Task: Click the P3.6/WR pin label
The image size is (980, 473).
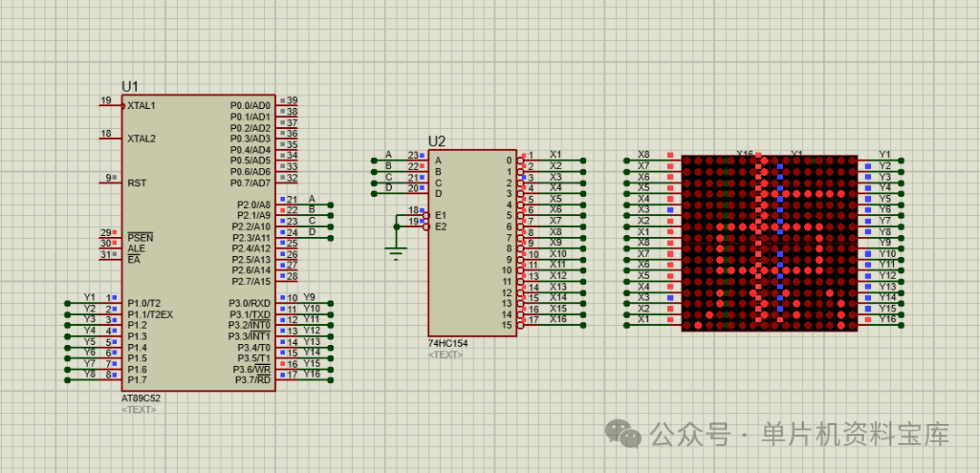Action: 251,370
